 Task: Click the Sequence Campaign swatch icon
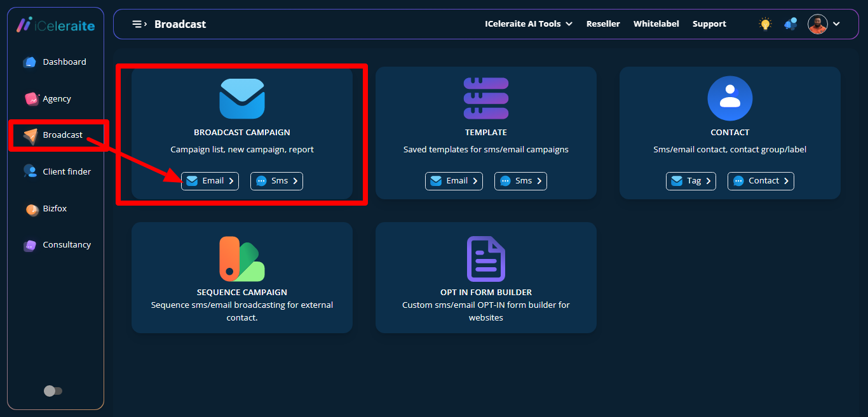click(x=241, y=259)
